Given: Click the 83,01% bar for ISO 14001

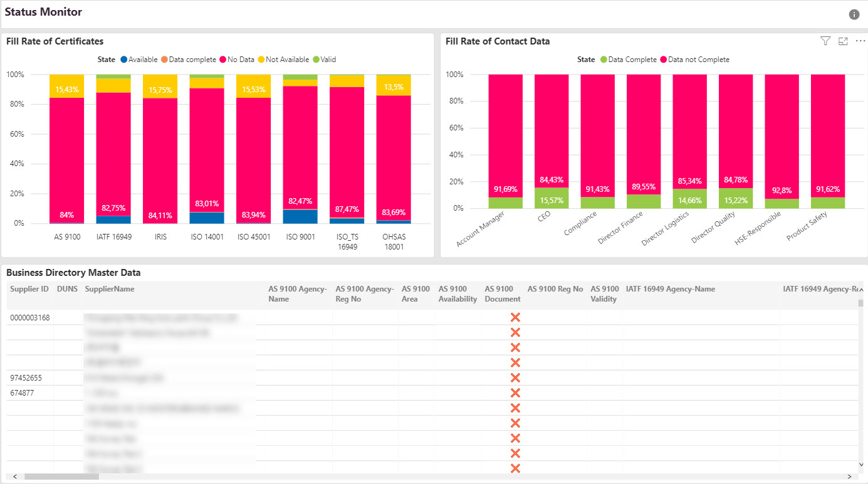Looking at the screenshot, I should [207, 150].
